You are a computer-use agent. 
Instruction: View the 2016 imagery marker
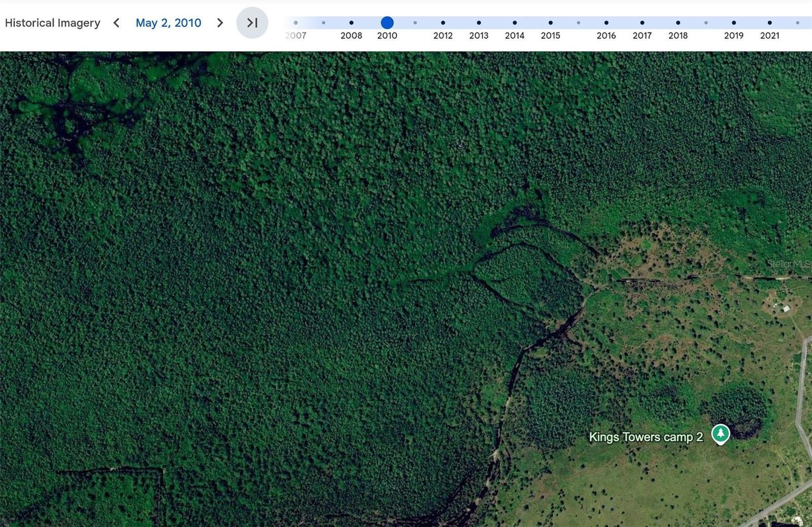[606, 23]
